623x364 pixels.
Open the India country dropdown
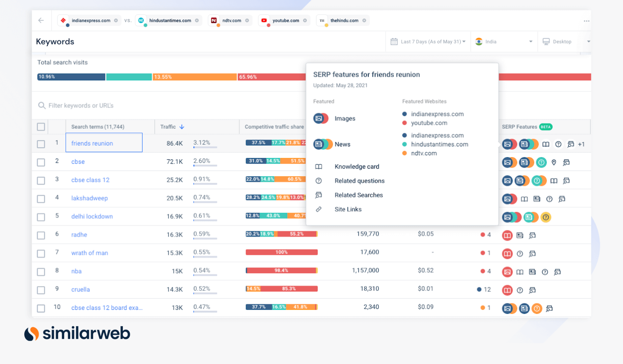point(504,42)
